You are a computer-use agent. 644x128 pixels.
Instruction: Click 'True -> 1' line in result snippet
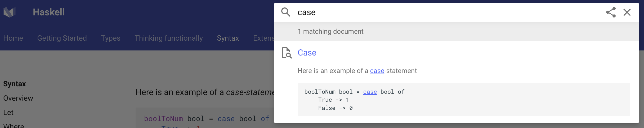pyautogui.click(x=334, y=100)
